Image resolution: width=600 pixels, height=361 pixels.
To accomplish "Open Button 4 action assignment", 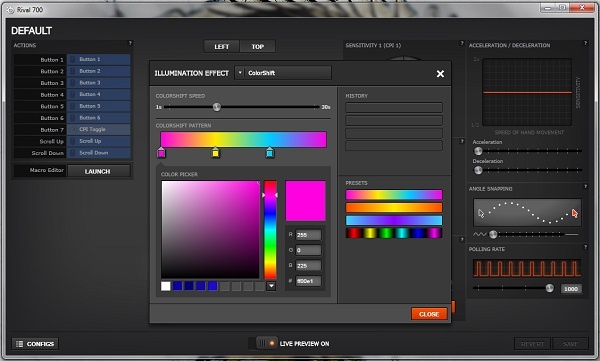I will click(99, 94).
